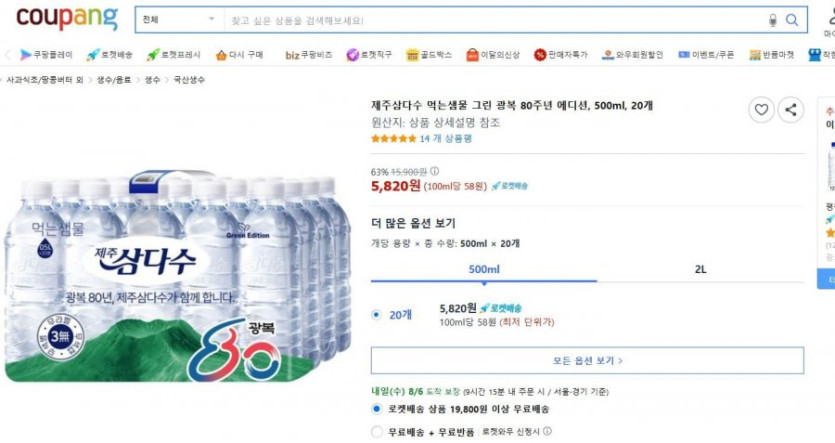Click the share icon button
Screen dimensions: 835x443
click(x=790, y=110)
